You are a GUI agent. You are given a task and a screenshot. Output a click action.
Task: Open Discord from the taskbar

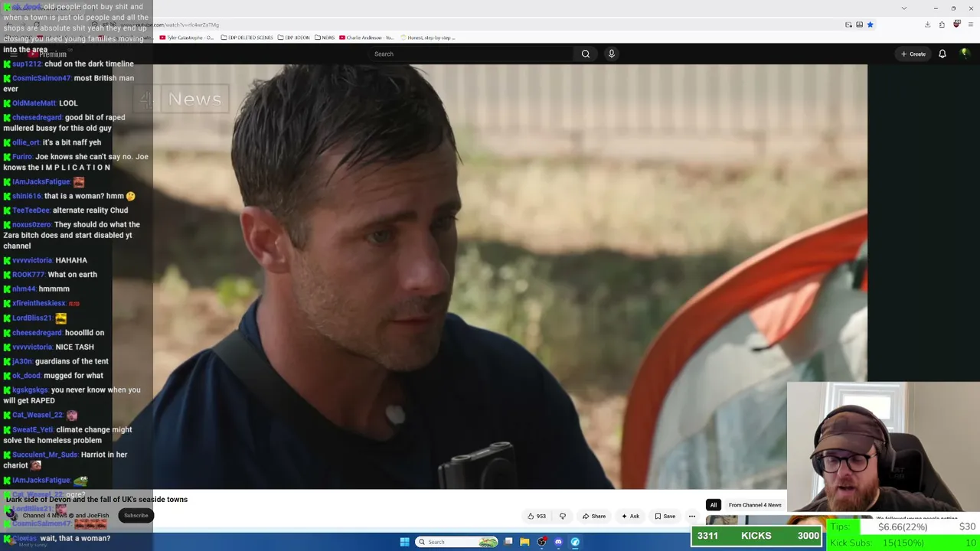tap(558, 542)
